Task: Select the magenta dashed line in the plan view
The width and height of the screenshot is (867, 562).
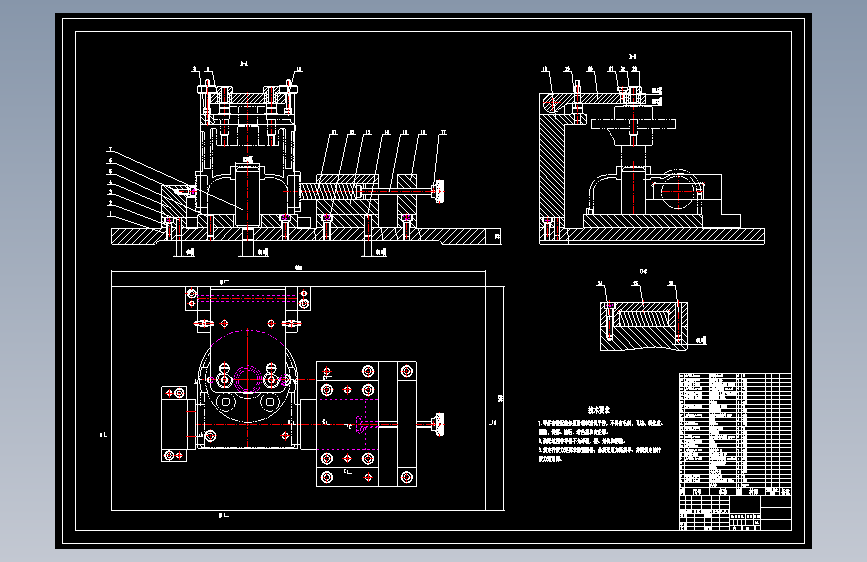Action: [248, 299]
